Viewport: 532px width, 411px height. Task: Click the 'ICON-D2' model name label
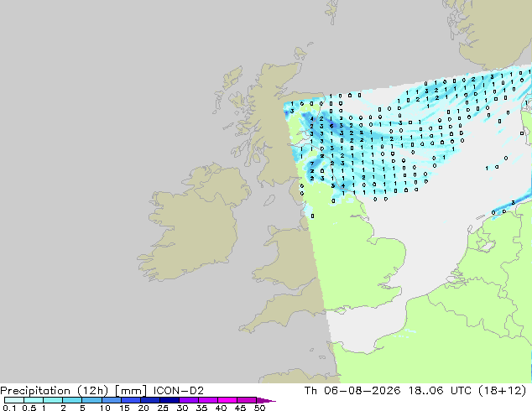[179, 391]
